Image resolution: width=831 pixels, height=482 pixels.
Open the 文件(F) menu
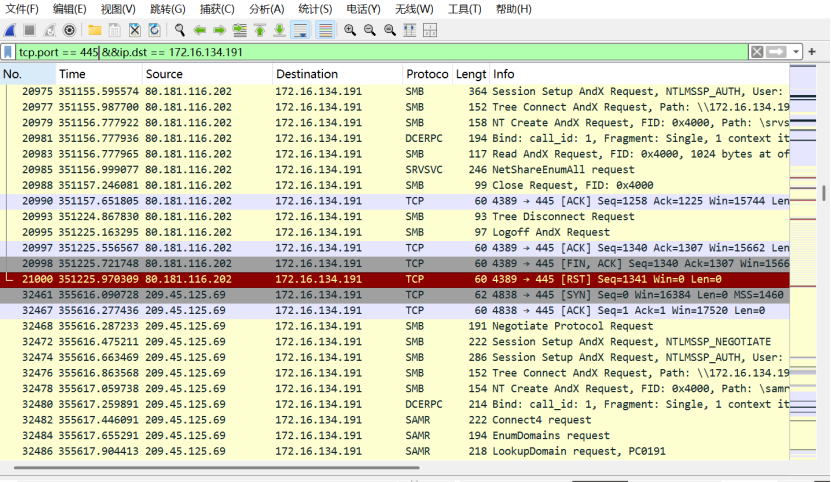click(x=22, y=9)
